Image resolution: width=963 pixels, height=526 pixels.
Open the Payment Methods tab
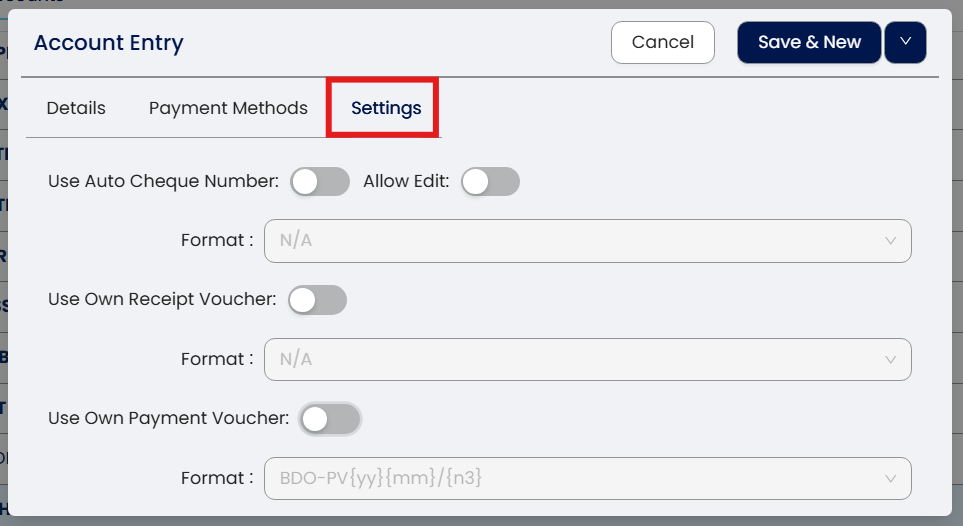[x=228, y=108]
